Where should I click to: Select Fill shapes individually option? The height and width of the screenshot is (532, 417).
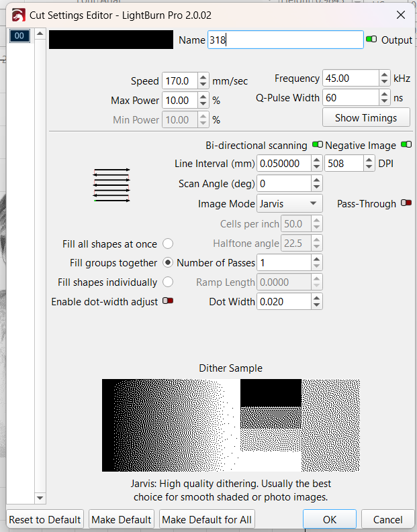(168, 282)
